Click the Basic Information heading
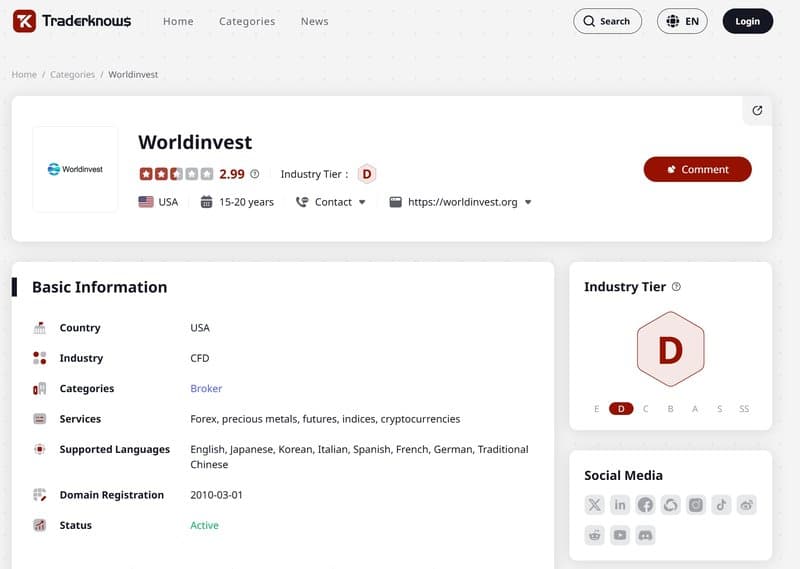 [99, 287]
